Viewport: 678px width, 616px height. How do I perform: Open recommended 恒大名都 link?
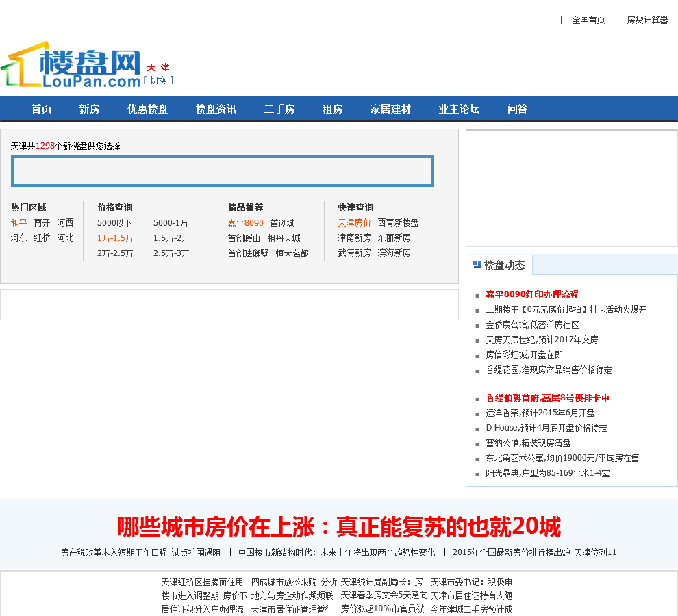(x=292, y=253)
